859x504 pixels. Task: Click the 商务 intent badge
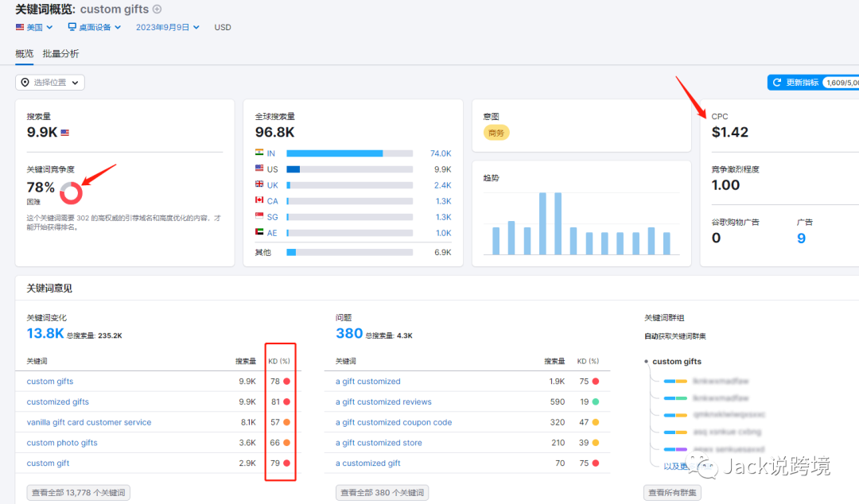[x=496, y=133]
